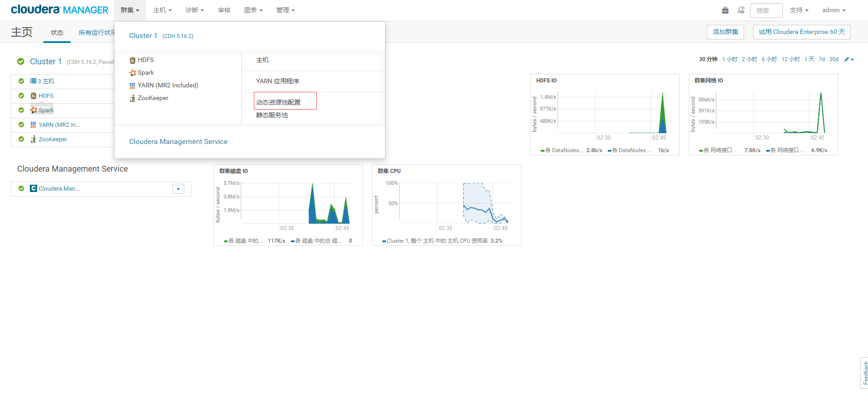Open the 群集 CPU chart

point(447,205)
